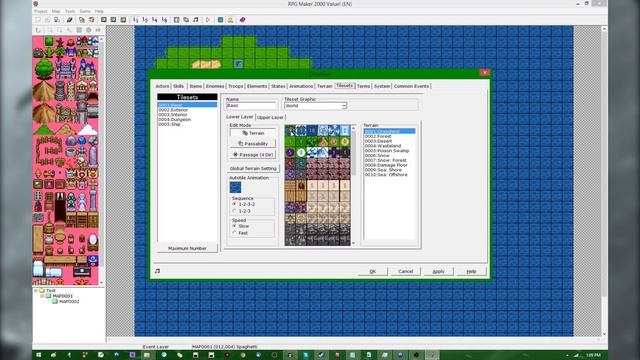Select the Fast speed radio button

[235, 233]
